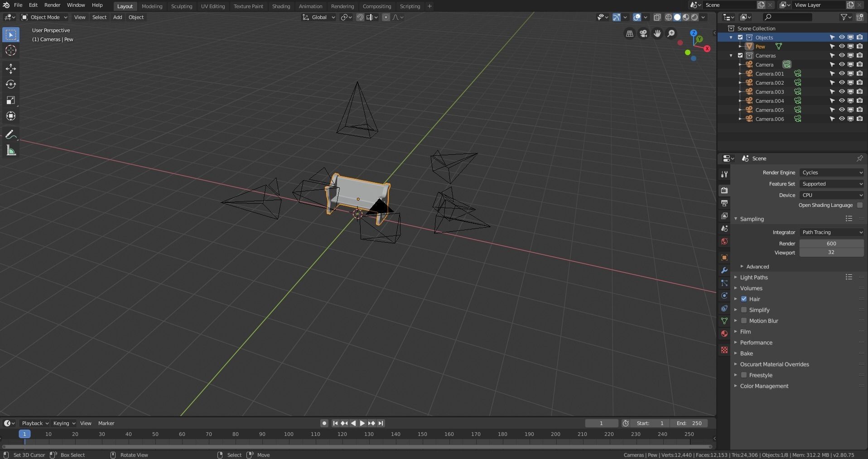
Task: Expand the Light Paths panel
Action: point(754,277)
